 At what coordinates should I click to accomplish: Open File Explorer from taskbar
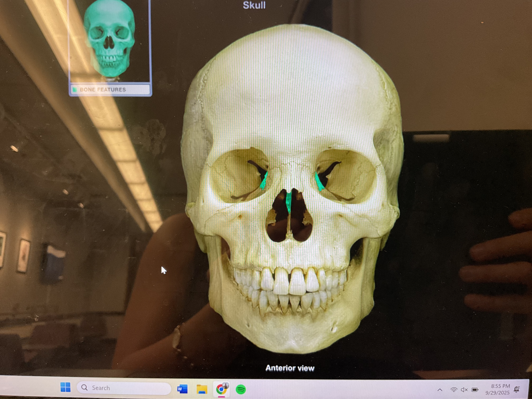[x=202, y=389]
